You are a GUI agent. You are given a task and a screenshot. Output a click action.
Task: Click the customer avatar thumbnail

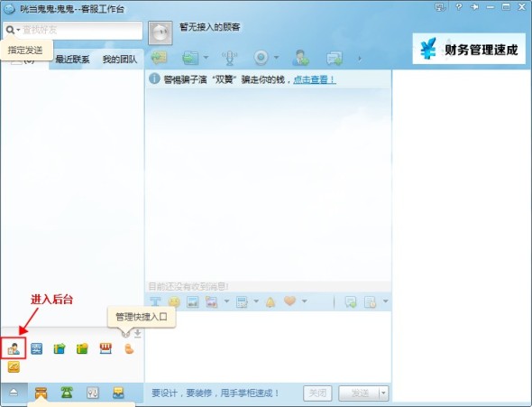(161, 32)
